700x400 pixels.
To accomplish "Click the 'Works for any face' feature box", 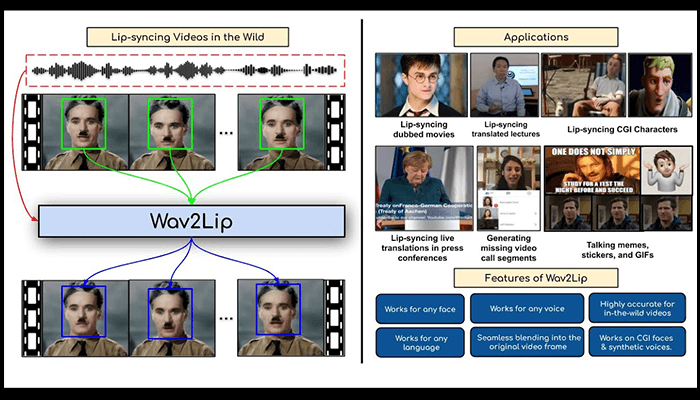I will pyautogui.click(x=418, y=308).
